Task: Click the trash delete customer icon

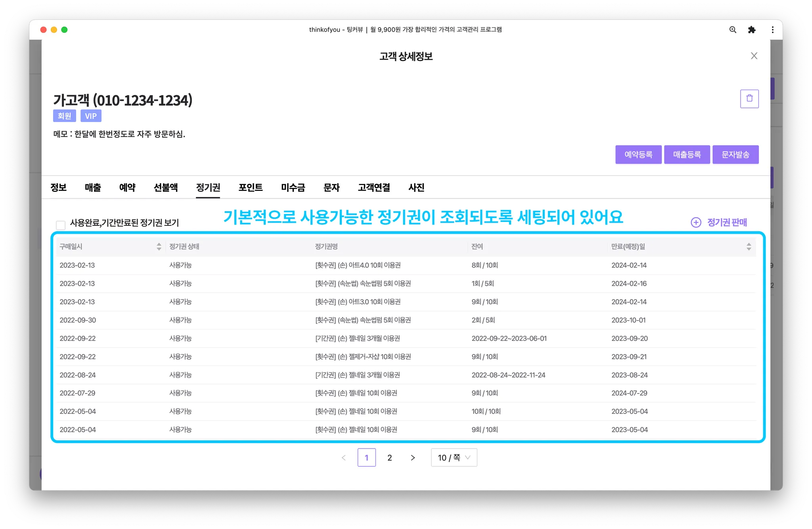Action: coord(749,99)
